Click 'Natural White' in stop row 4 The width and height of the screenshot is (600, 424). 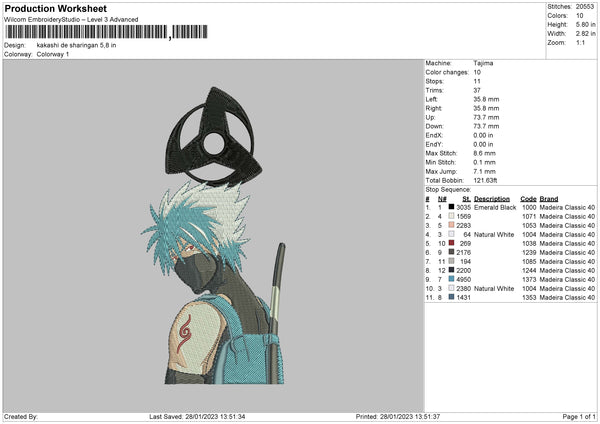(x=494, y=235)
